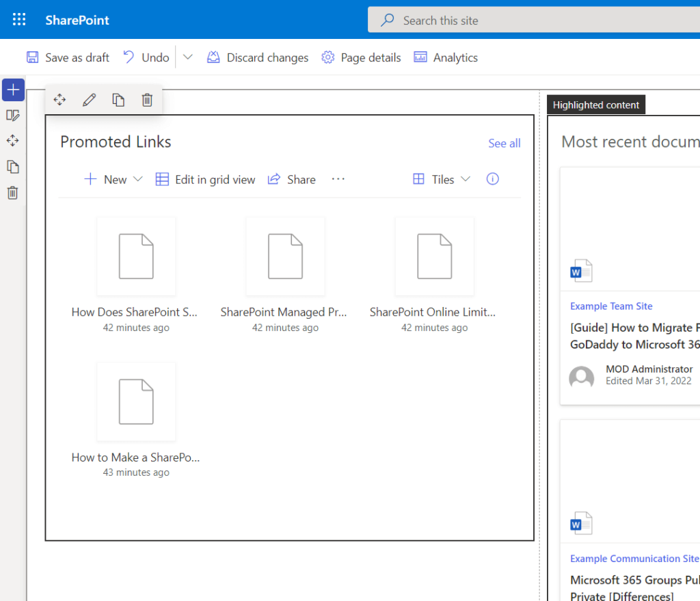Image resolution: width=700 pixels, height=601 pixels.
Task: Select the Highlighted content label
Action: (596, 105)
